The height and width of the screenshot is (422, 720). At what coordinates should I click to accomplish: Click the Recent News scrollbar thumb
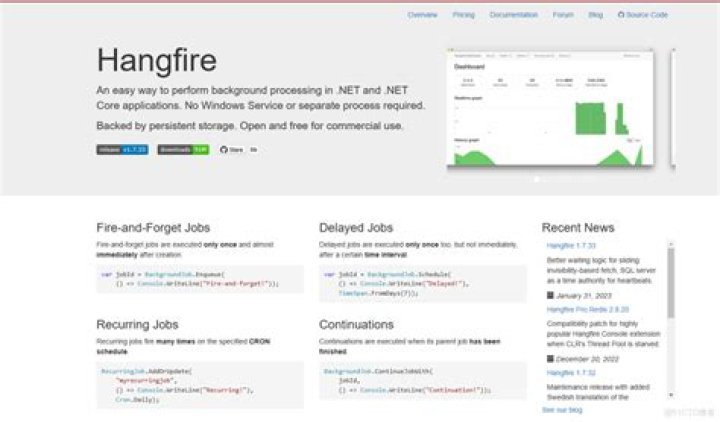pyautogui.click(x=671, y=283)
